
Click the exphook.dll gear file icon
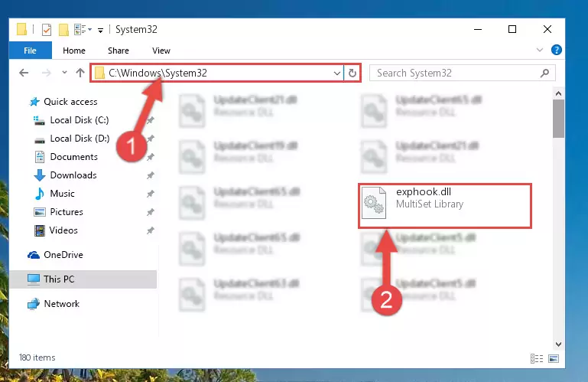click(374, 203)
